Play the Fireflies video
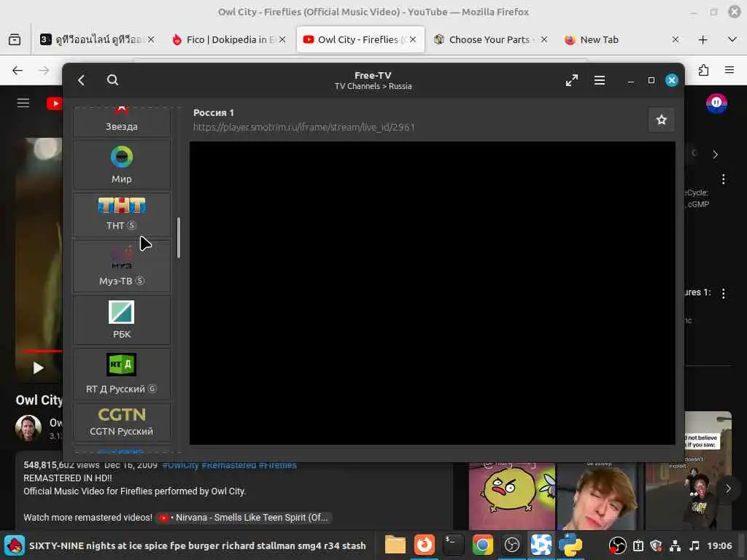The height and width of the screenshot is (560, 747). [38, 367]
